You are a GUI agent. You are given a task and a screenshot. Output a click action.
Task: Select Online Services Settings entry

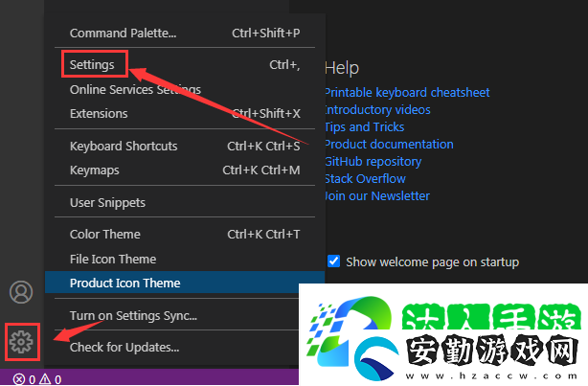(185, 89)
